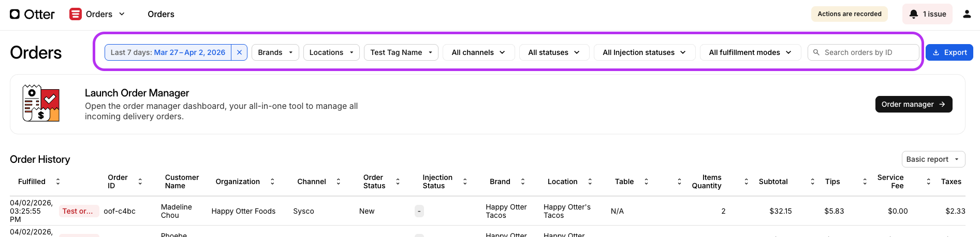The width and height of the screenshot is (980, 237).
Task: Click the Otter logo in header
Action: 32,14
